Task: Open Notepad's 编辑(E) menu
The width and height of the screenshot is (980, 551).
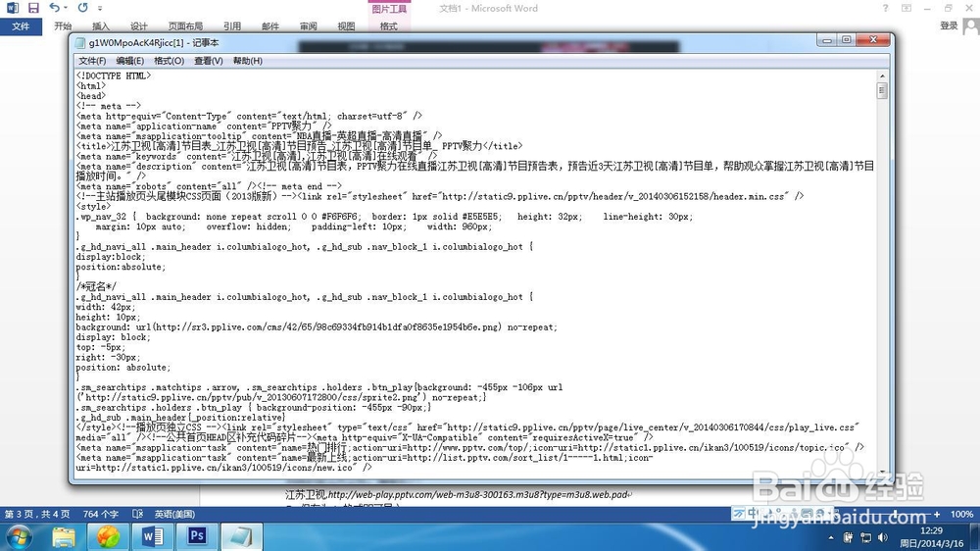Action: click(x=129, y=61)
